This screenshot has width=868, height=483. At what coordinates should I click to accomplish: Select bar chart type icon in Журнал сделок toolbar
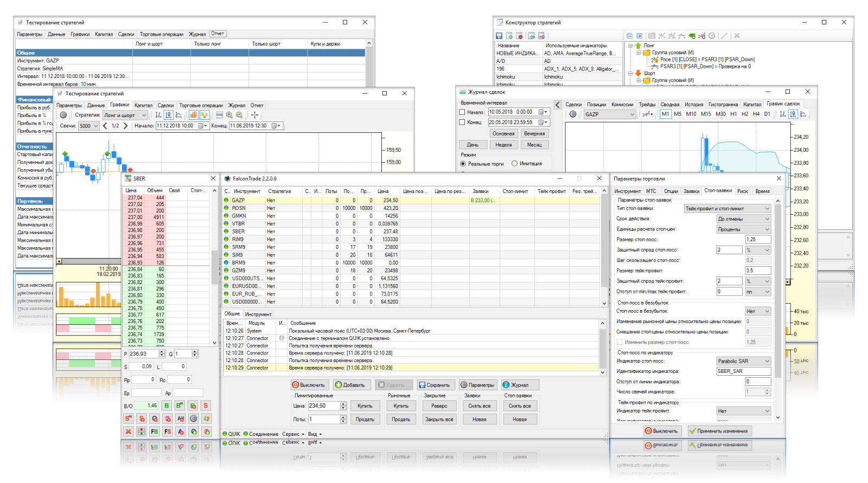tap(782, 114)
